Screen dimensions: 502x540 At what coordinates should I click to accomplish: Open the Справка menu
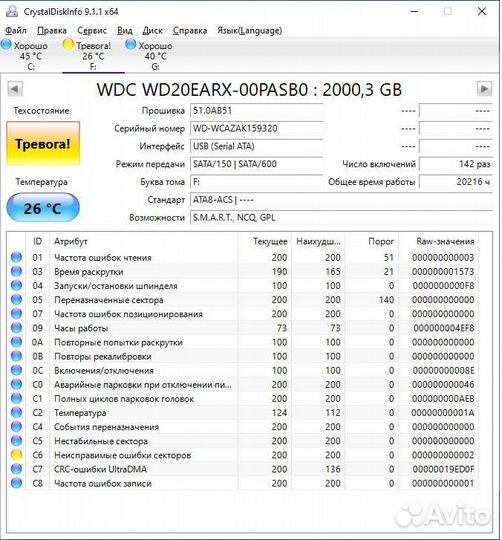point(190,31)
